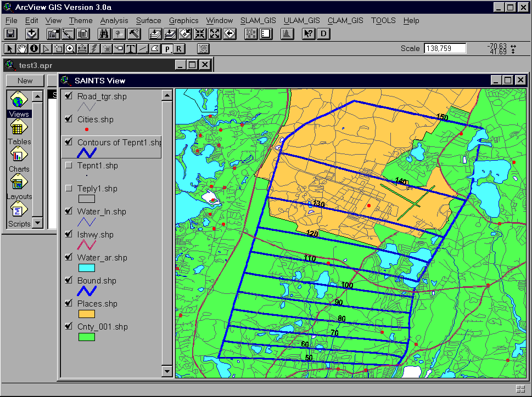Click the legend scrollbar up arrow
The height and width of the screenshot is (397, 532).
point(166,95)
